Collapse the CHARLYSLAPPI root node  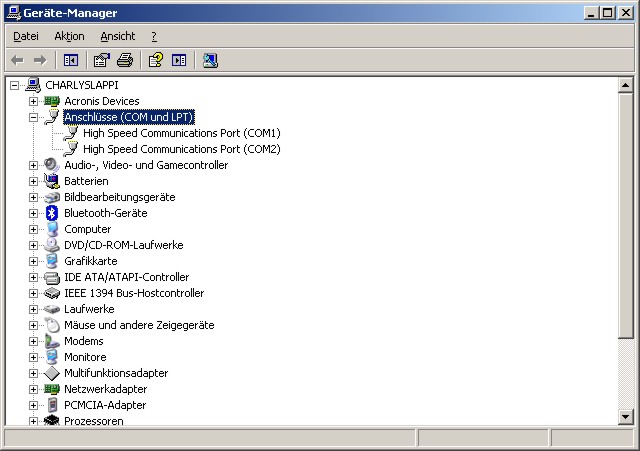coord(15,85)
